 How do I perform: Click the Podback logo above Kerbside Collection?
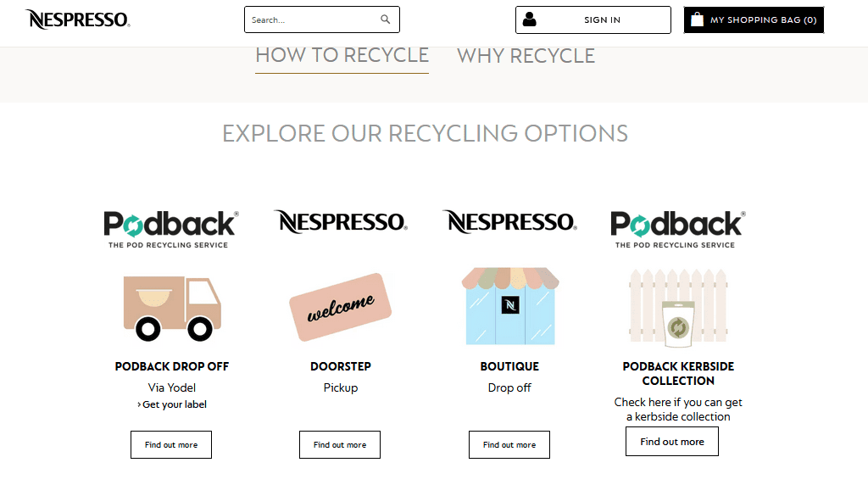pyautogui.click(x=678, y=229)
